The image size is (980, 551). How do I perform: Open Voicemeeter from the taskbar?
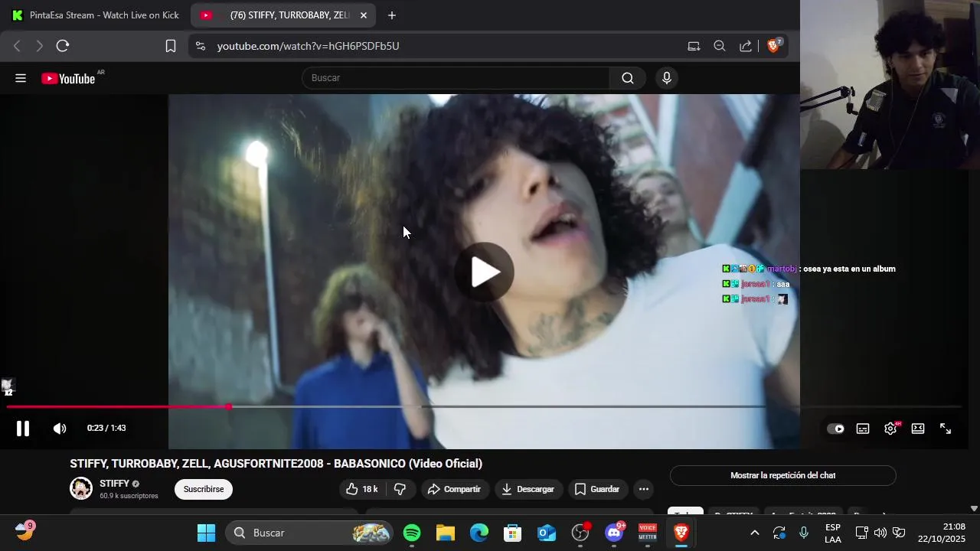click(x=648, y=533)
